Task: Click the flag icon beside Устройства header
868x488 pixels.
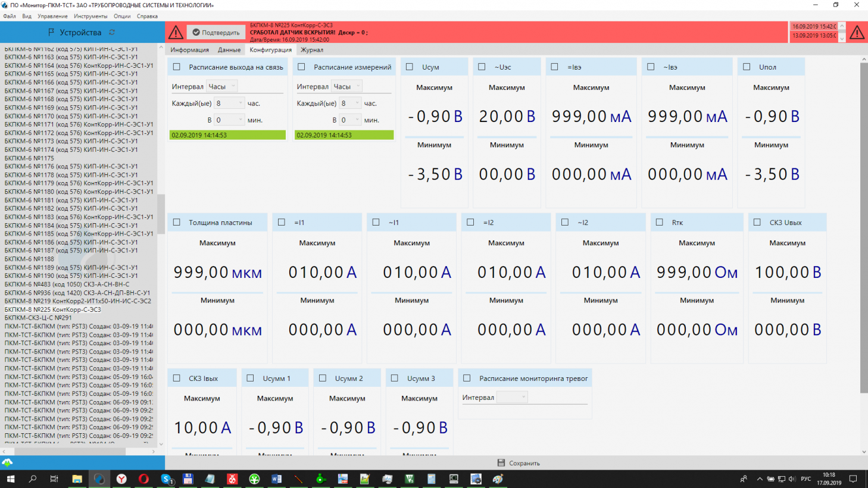Action: tap(51, 32)
